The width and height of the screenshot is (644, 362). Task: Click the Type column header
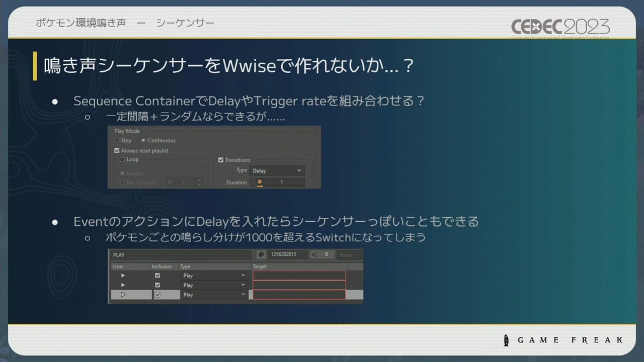(x=214, y=266)
